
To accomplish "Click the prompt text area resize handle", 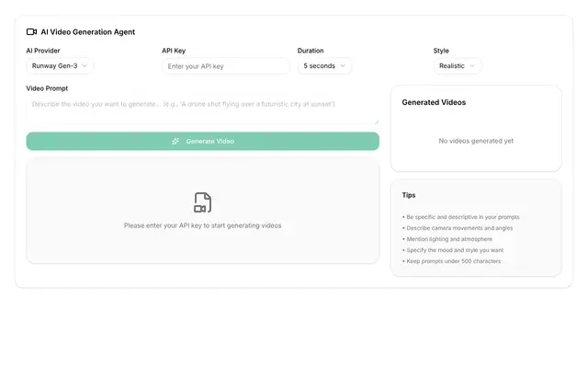I will pos(377,121).
